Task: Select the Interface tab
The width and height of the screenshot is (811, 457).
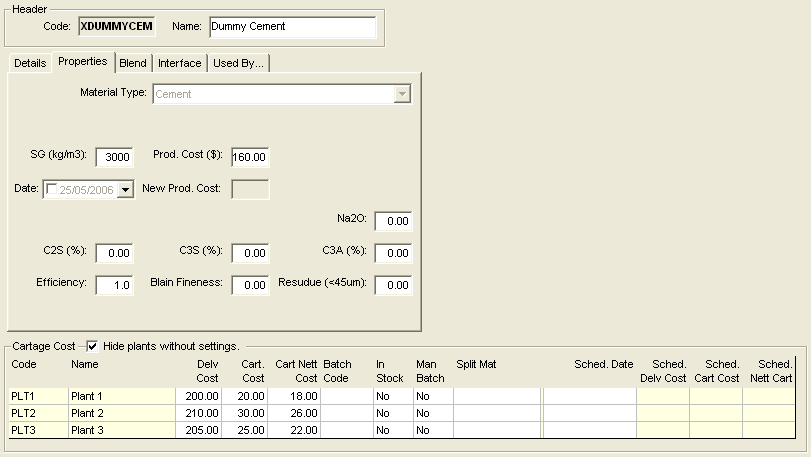Action: (x=180, y=63)
